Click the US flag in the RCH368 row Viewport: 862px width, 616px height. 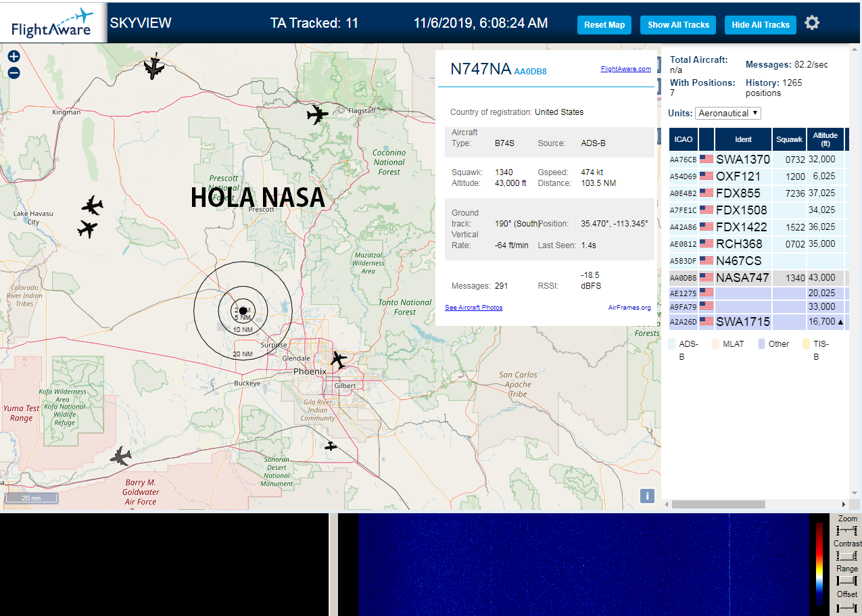point(707,243)
